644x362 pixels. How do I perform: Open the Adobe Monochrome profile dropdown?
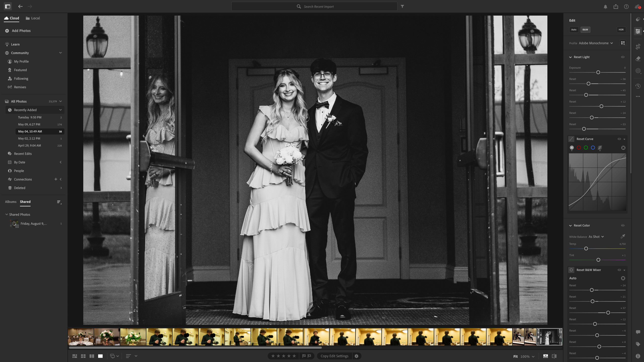(x=595, y=43)
